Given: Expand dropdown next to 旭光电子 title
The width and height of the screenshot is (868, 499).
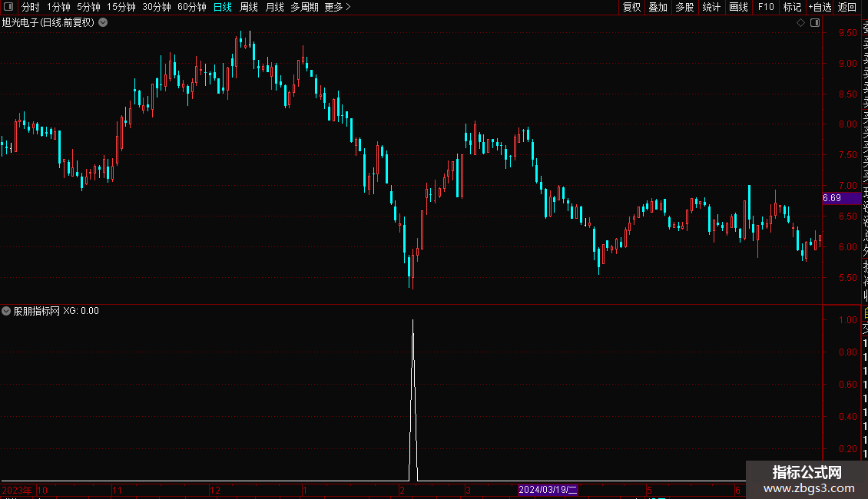Looking at the screenshot, I should pos(103,23).
